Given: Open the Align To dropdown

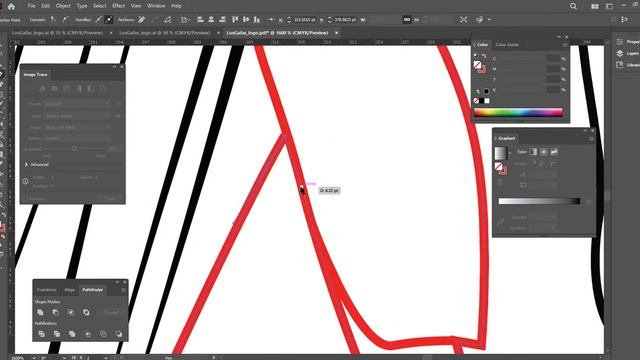Looking at the screenshot, I should point(186,20).
